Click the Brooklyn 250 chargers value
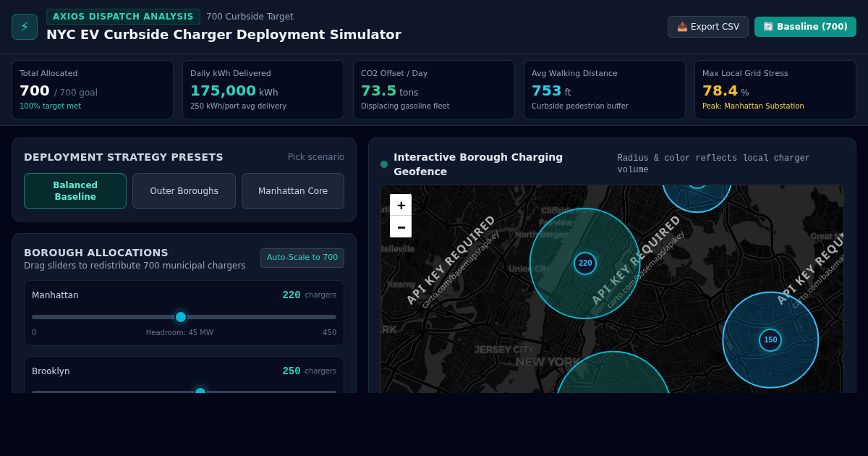The height and width of the screenshot is (456, 868). click(292, 371)
